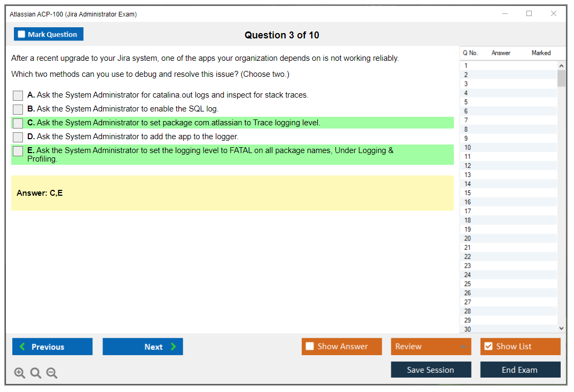
Task: Click the zoom in magnifier icon
Action: pyautogui.click(x=20, y=373)
